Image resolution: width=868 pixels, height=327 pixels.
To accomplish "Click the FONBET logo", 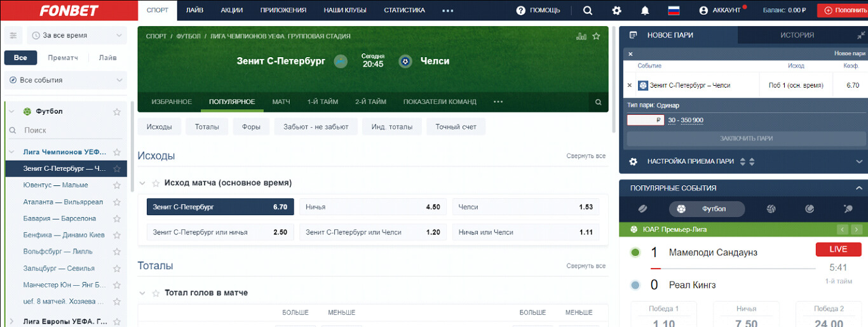I will click(69, 10).
